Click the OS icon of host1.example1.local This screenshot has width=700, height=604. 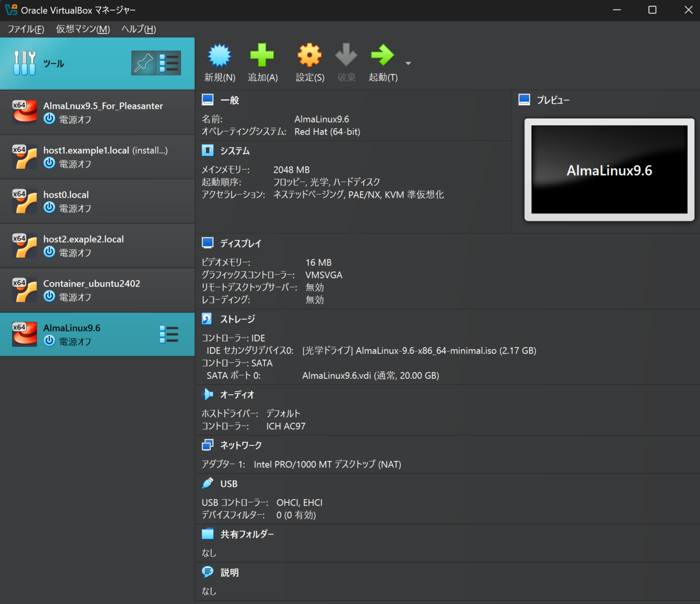pyautogui.click(x=24, y=157)
